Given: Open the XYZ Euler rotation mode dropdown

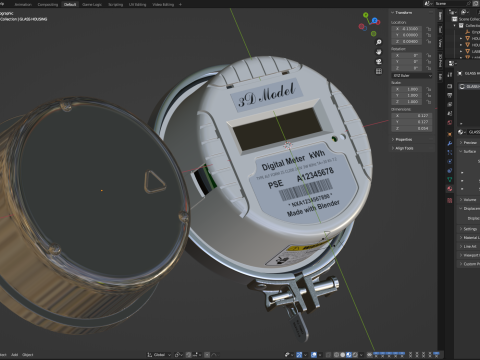Looking at the screenshot, I should [x=412, y=76].
